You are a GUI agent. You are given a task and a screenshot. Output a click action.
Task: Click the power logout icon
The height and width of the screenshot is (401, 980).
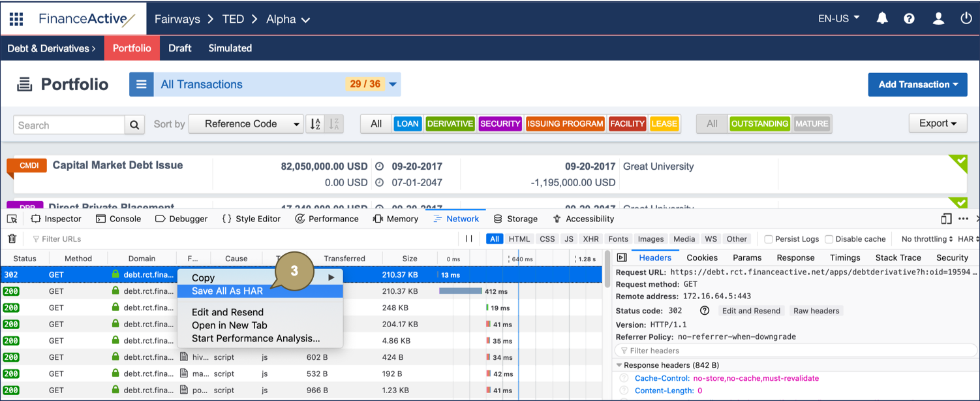966,18
